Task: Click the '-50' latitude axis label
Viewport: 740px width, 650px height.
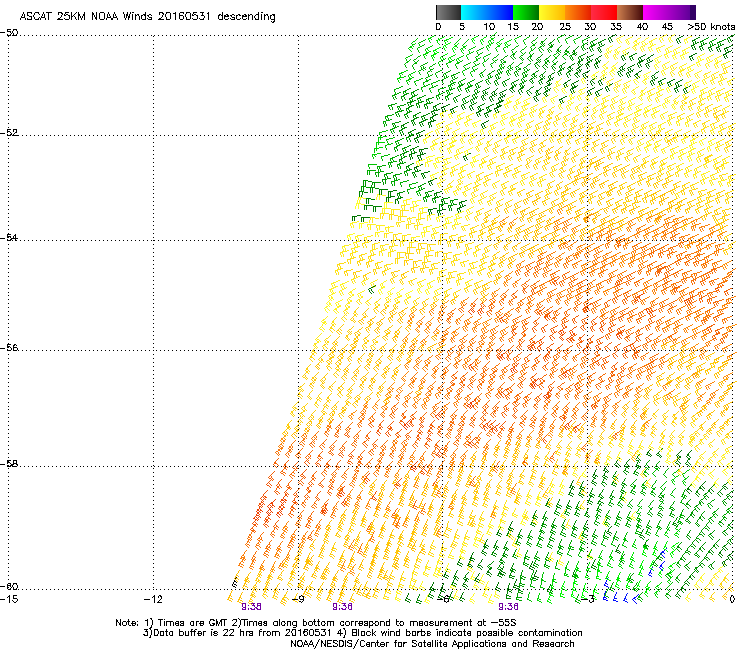Action: tap(9, 33)
